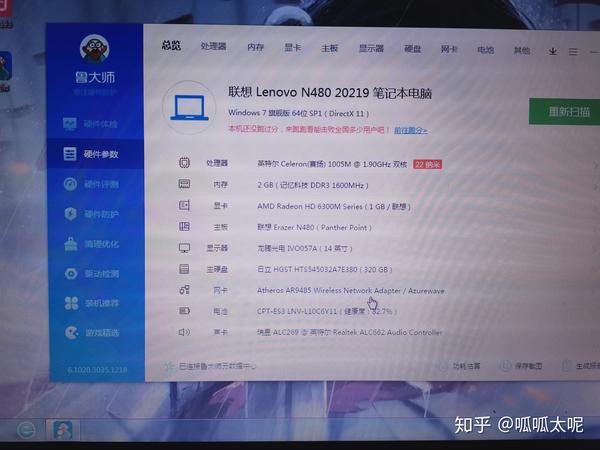The height and width of the screenshot is (450, 600).
Task: Click the 功耗估算 button
Action: [460, 366]
